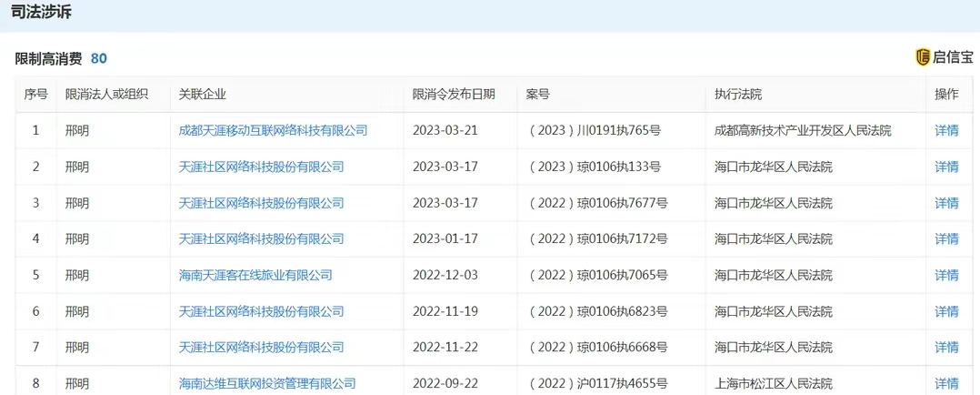Select 邢明 name in row 1
This screenshot has width=980, height=395.
pyautogui.click(x=77, y=131)
